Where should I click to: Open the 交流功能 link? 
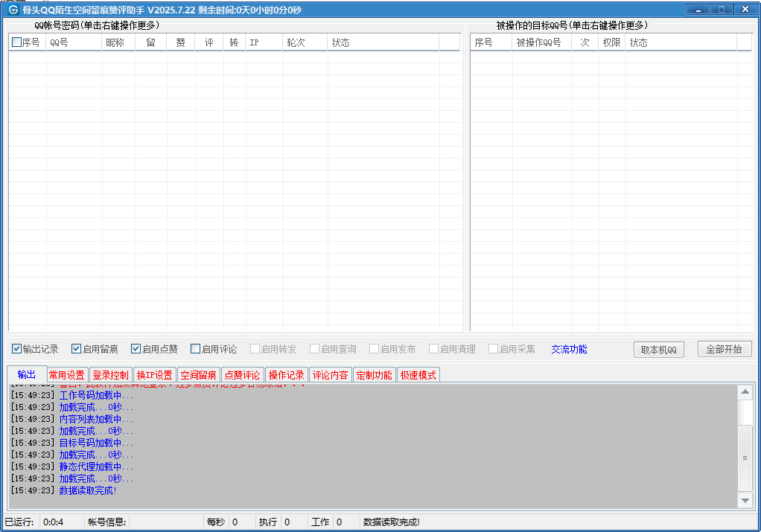pos(569,349)
